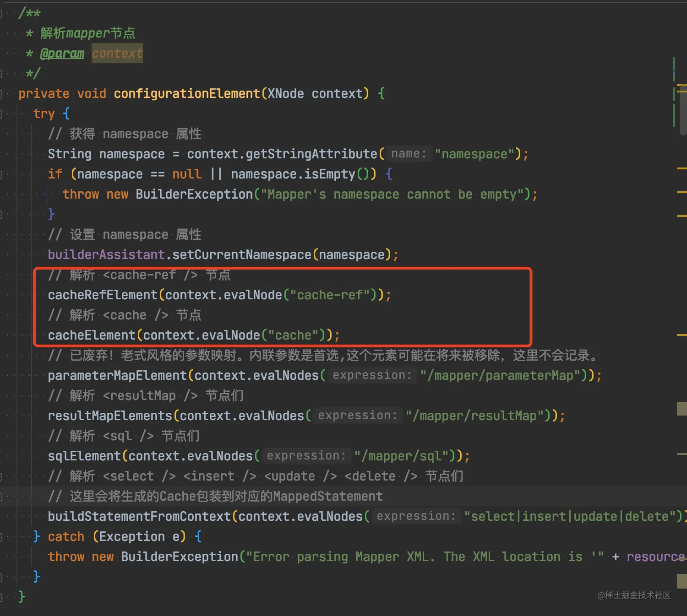Viewport: 687px width, 616px height.
Task: Click the cacheElement method call
Action: click(x=92, y=335)
